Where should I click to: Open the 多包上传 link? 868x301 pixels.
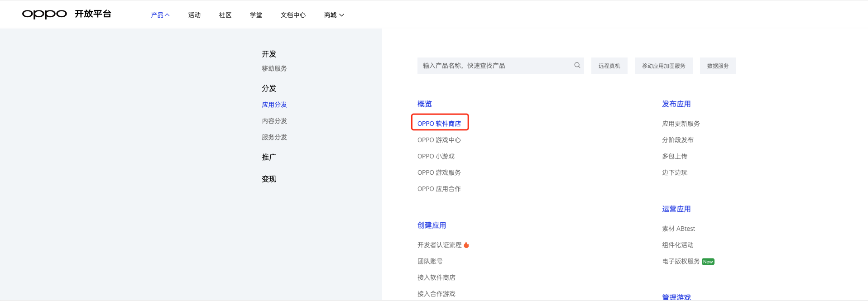tap(675, 156)
